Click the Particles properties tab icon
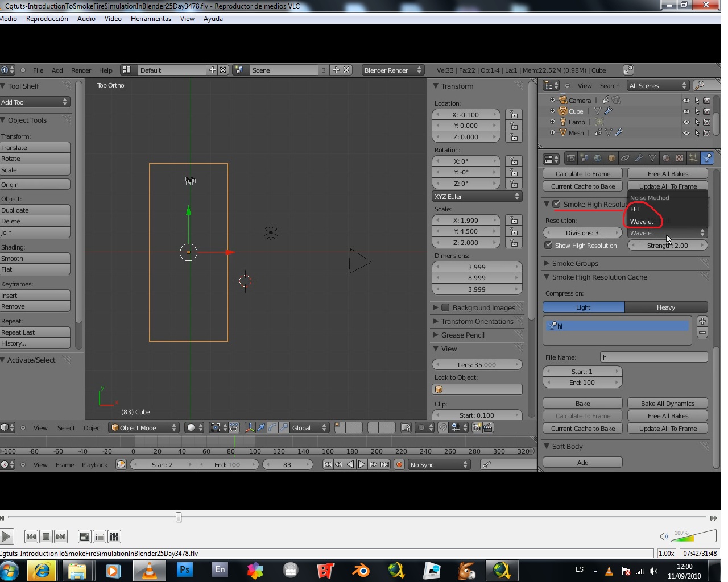The image size is (728, 582). (x=693, y=159)
